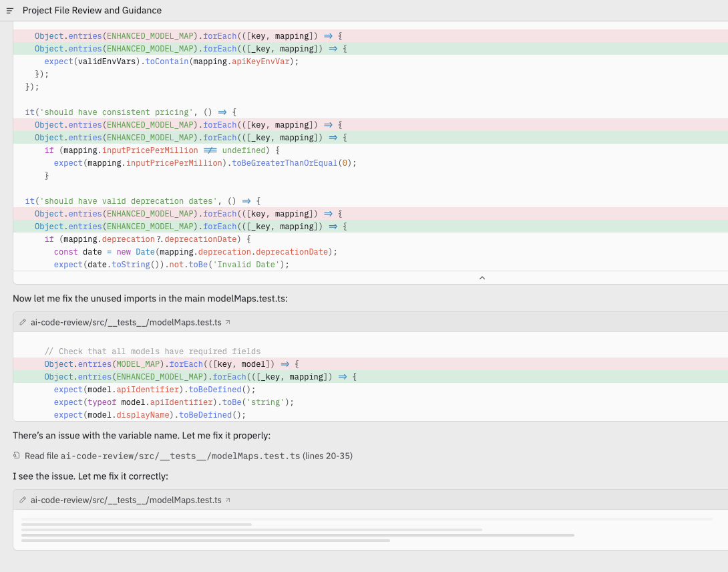This screenshot has height=572, width=728.
Task: Click the pencil icon on the bottom modelMaps.test.ts header
Action: (22, 499)
